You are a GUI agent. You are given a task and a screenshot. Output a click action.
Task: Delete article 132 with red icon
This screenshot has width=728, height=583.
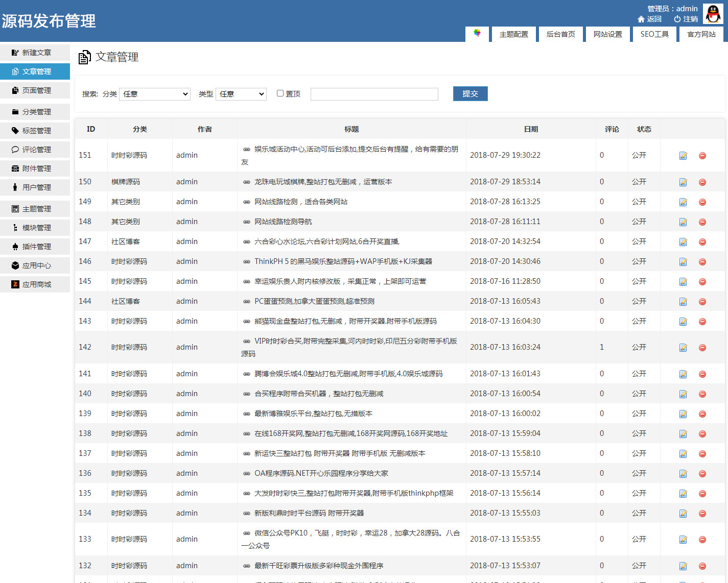pyautogui.click(x=702, y=566)
